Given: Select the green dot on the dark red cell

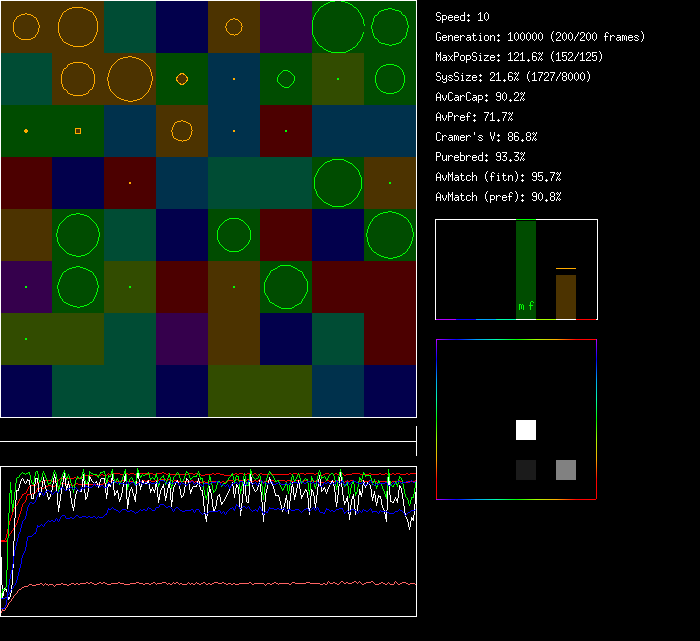Looking at the screenshot, I should (286, 131).
